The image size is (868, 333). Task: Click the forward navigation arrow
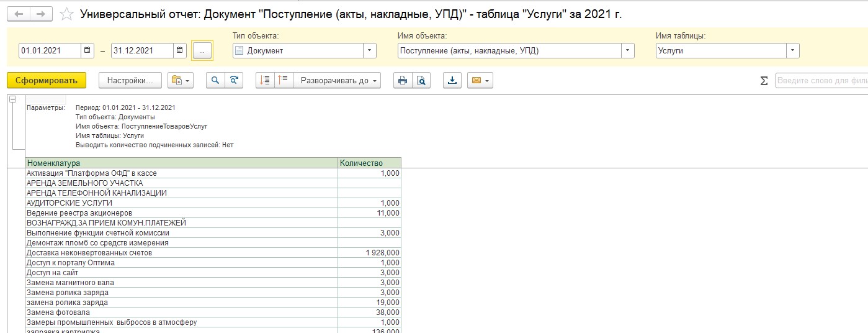41,14
